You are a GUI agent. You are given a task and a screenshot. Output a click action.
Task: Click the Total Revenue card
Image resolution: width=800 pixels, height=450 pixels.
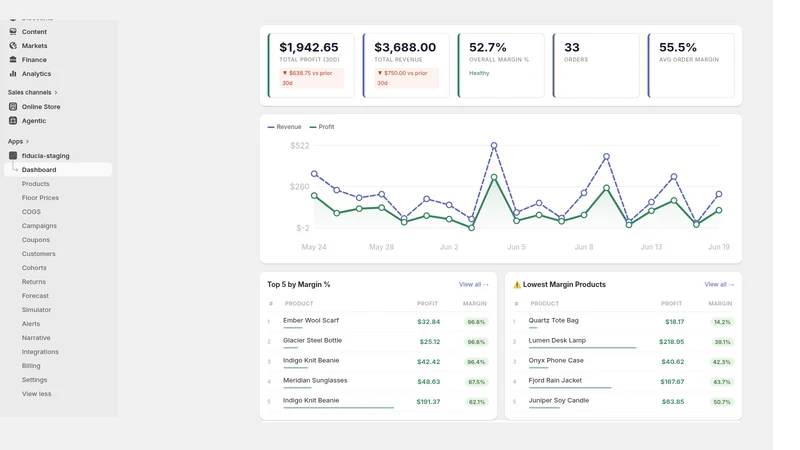point(406,65)
